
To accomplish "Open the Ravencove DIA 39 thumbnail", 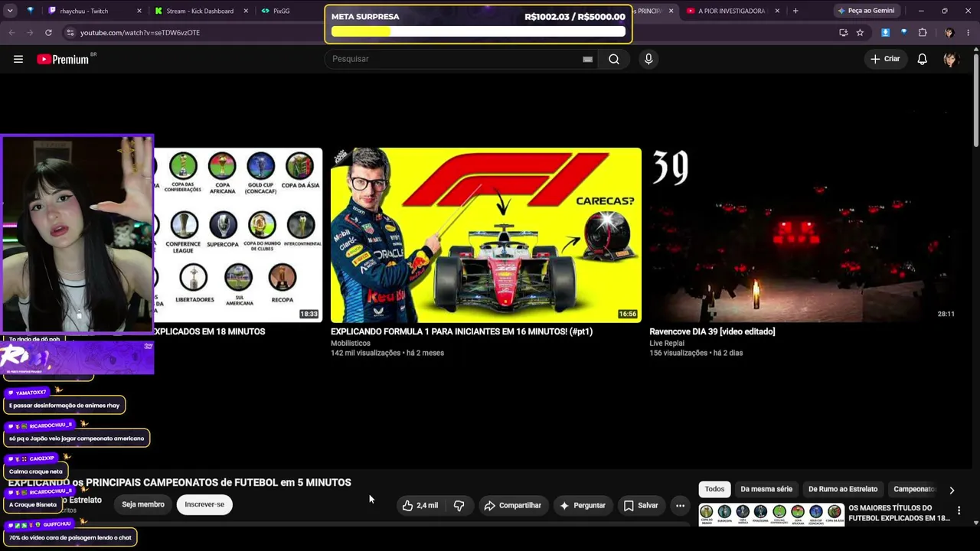I will click(x=805, y=235).
